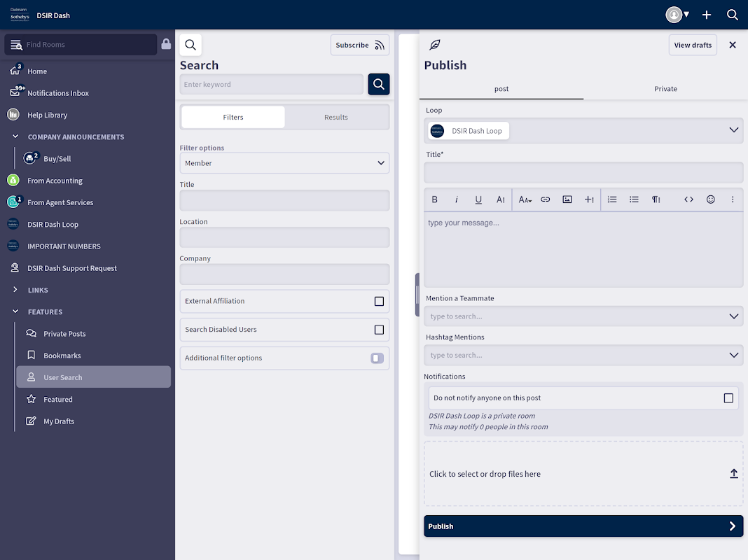This screenshot has height=560, width=748.
Task: Click the plus icon in the top header
Action: click(707, 15)
